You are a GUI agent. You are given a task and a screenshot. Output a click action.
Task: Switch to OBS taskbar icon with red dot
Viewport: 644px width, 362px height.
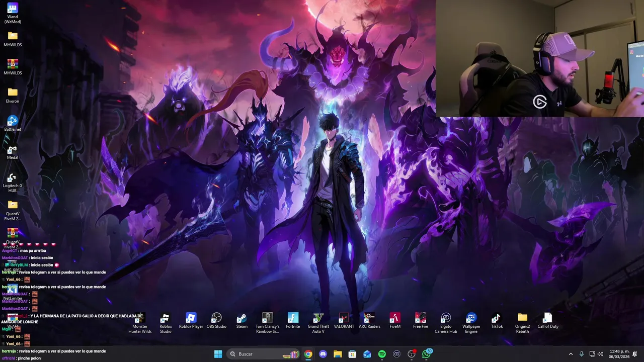point(412,354)
